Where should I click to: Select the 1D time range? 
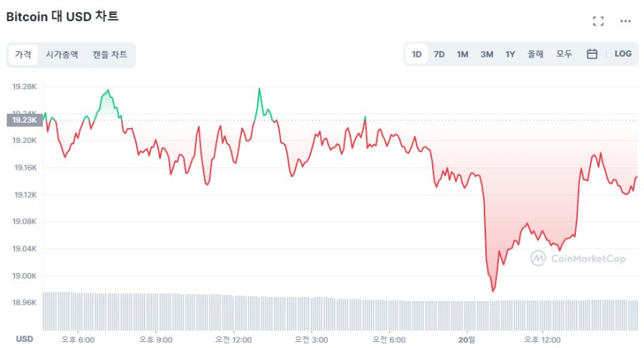coord(416,54)
